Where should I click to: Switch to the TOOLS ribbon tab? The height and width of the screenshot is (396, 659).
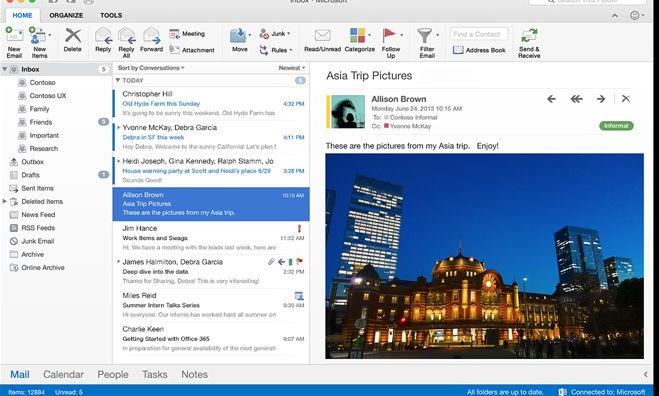point(111,15)
